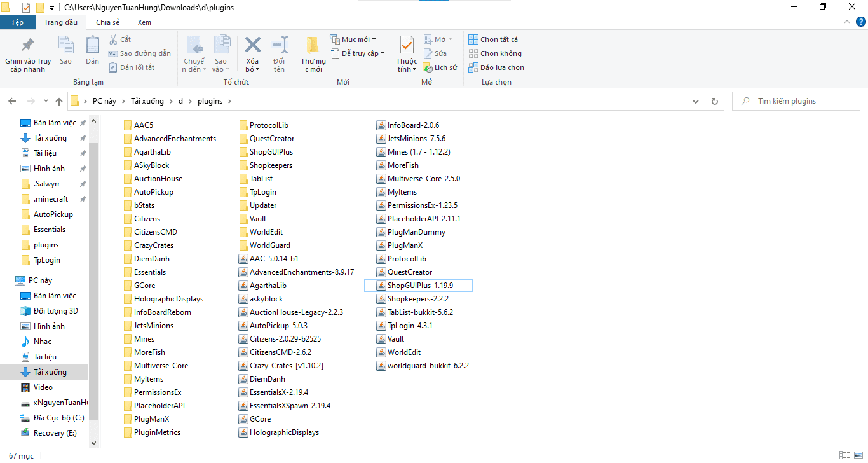Select Video in the navigation pane

[37, 387]
